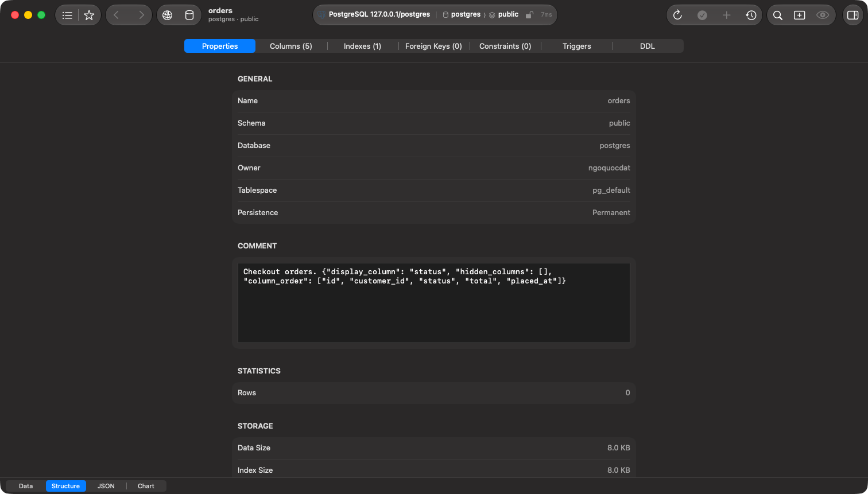This screenshot has height=494, width=868.
Task: Switch to the Chart view
Action: coord(146,486)
